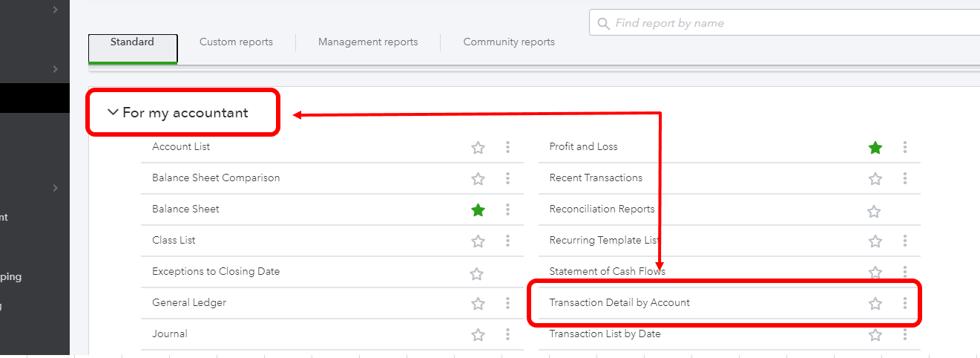
Task: Open the Statement of Cash Flows report
Action: pos(607,271)
